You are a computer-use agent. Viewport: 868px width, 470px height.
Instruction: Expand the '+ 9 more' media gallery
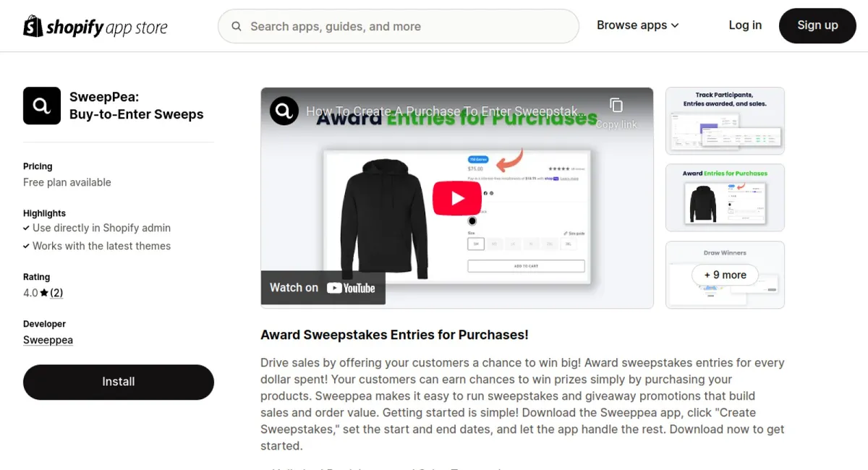(x=725, y=275)
